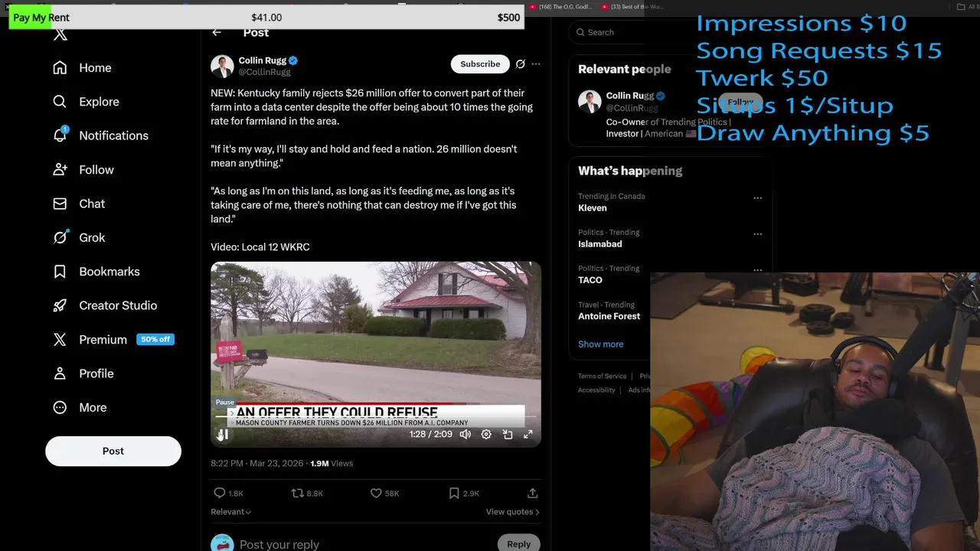The image size is (980, 551).
Task: Open the Antoine Forest trending topic
Action: point(609,316)
